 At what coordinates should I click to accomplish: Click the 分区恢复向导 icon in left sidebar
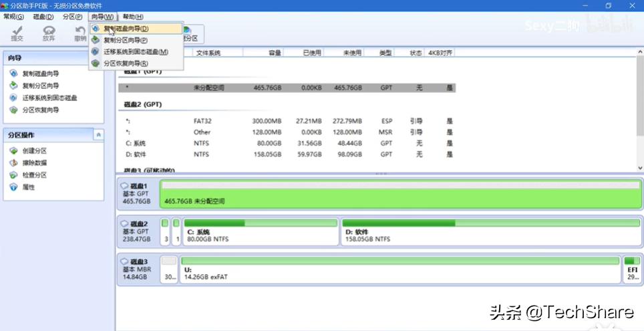click(14, 110)
